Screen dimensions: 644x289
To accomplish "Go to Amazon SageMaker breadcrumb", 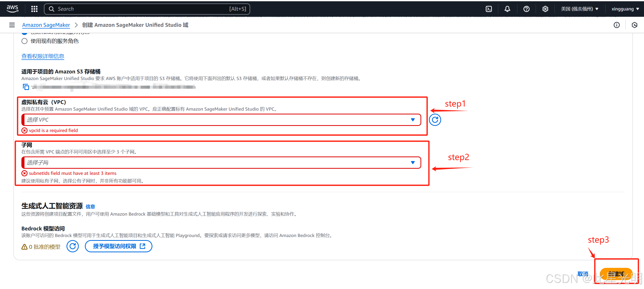I will point(46,25).
